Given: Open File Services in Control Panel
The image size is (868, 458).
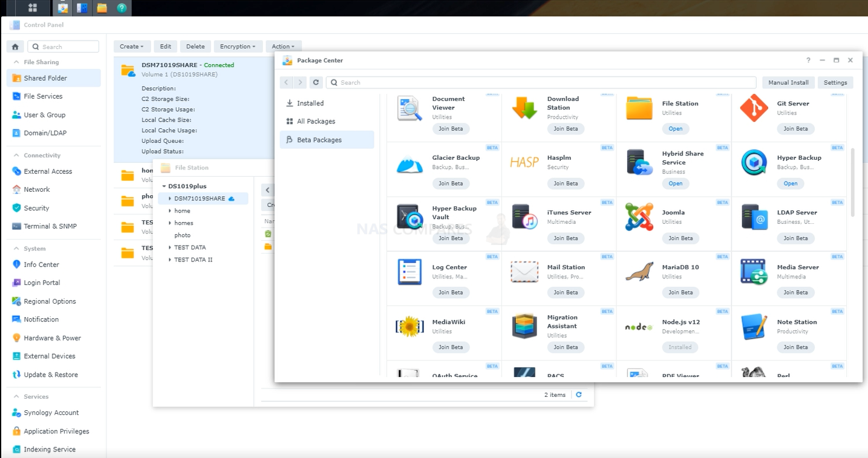Looking at the screenshot, I should coord(54,96).
